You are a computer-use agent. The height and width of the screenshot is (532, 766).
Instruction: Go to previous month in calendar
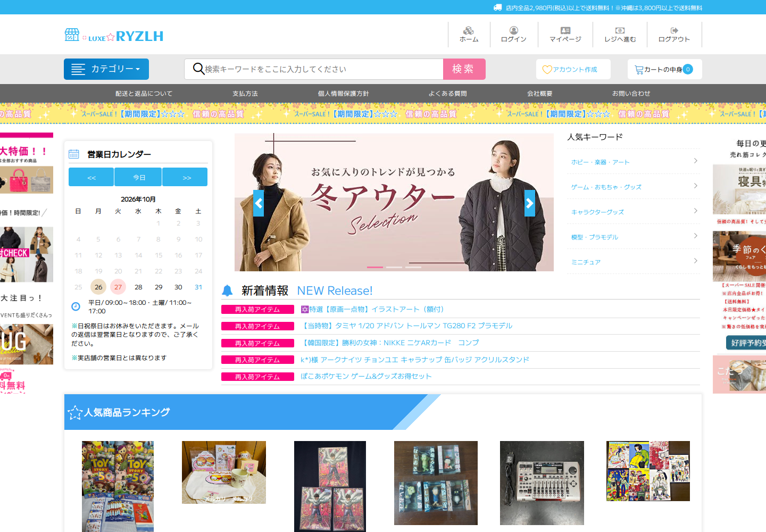[91, 177]
